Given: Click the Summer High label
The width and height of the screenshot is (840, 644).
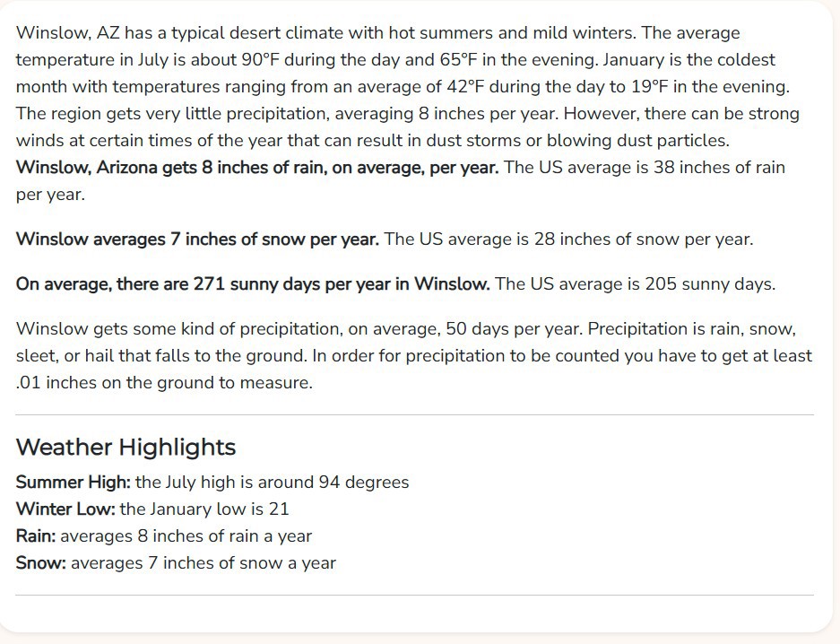Looking at the screenshot, I should 73,483.
